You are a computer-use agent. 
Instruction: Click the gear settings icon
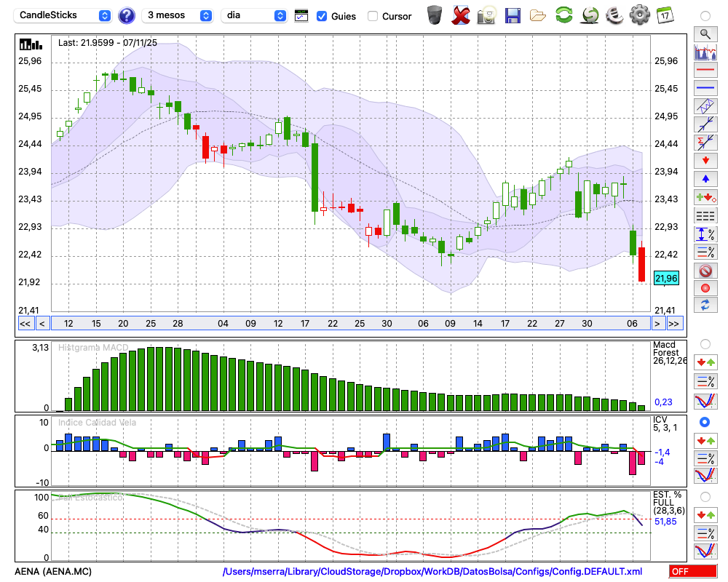(639, 15)
